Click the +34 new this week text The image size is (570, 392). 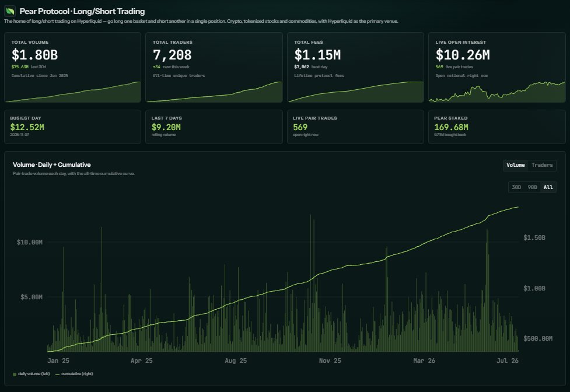tap(171, 67)
